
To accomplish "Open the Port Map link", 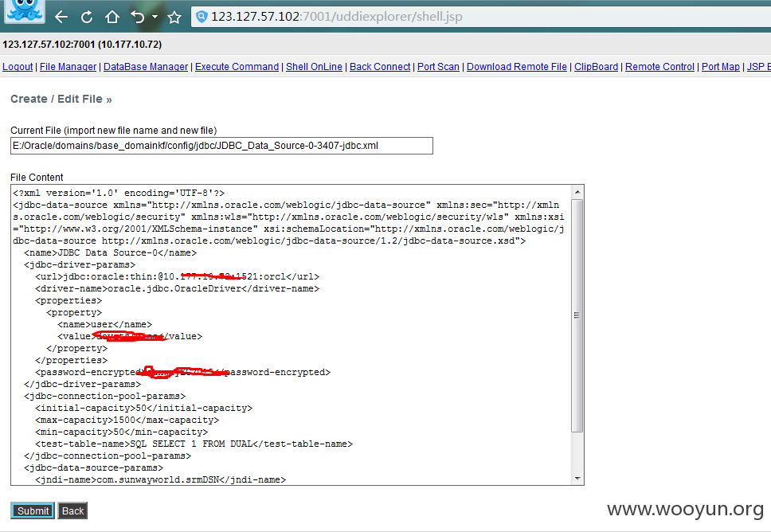I will point(720,67).
